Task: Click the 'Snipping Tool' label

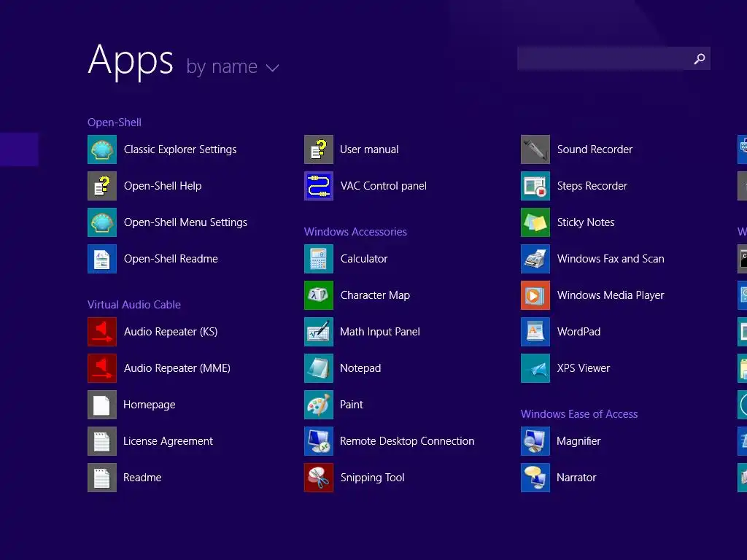Action: (x=372, y=478)
